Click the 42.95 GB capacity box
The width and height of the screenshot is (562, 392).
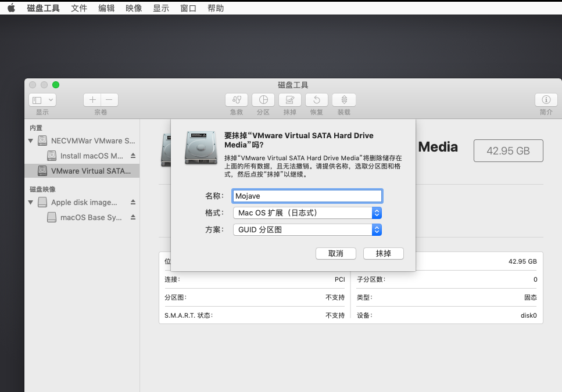[508, 151]
